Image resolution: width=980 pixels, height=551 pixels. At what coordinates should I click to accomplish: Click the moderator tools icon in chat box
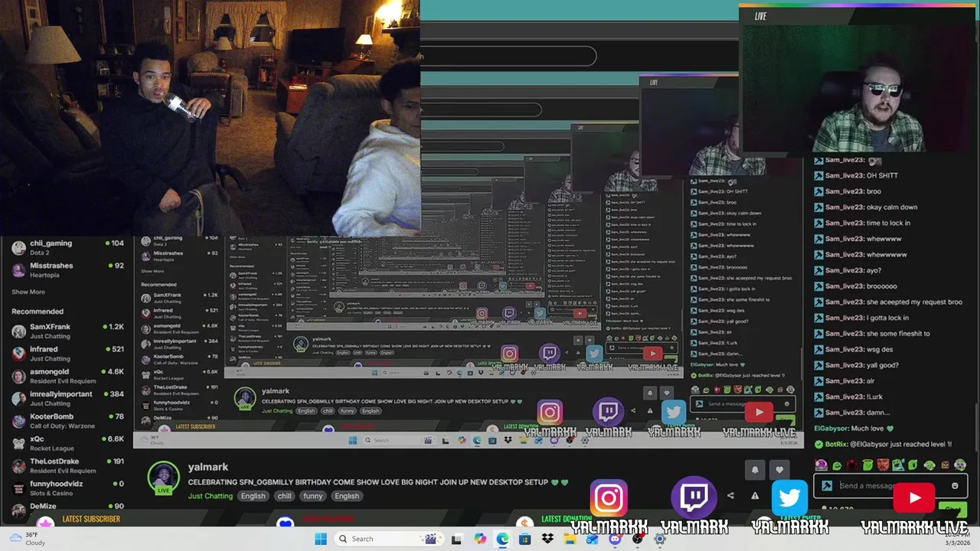pyautogui.click(x=827, y=485)
